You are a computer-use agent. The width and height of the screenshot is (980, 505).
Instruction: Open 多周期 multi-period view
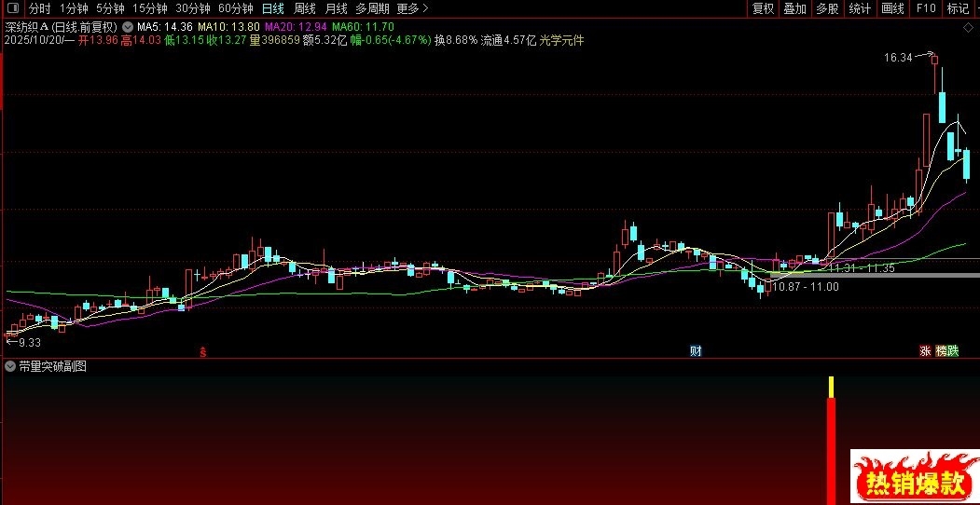[x=372, y=8]
